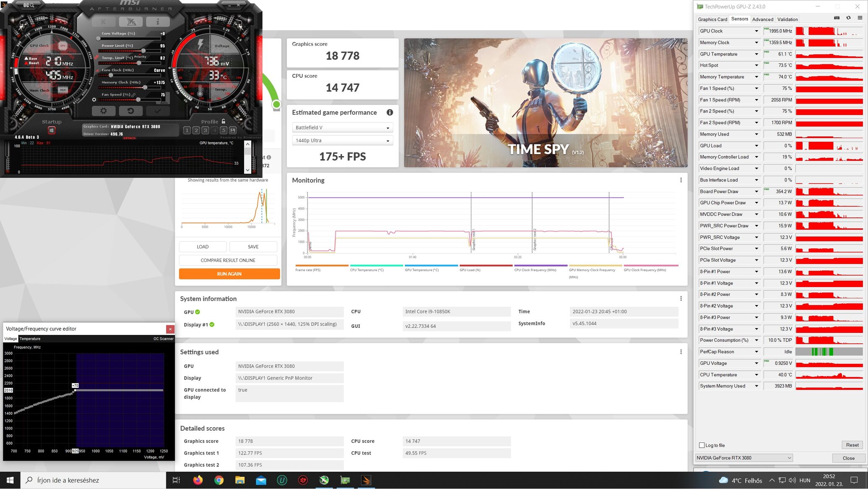Open 1440p Ultra resolution dropdown
868x489 pixels.
point(342,141)
